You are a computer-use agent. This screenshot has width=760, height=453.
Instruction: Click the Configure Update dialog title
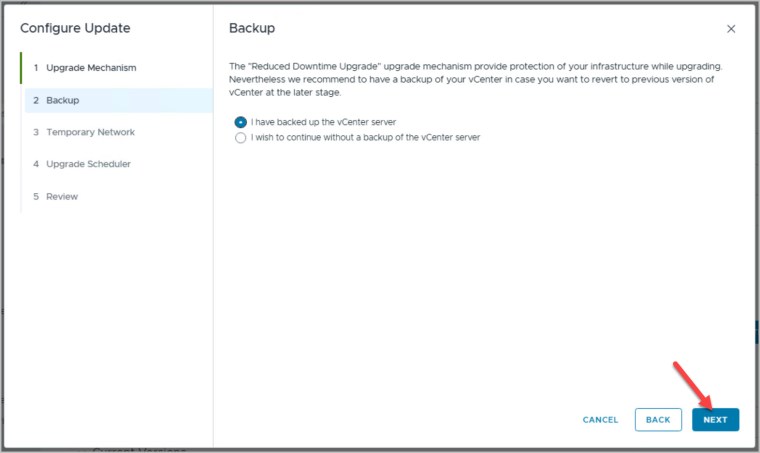pos(75,28)
